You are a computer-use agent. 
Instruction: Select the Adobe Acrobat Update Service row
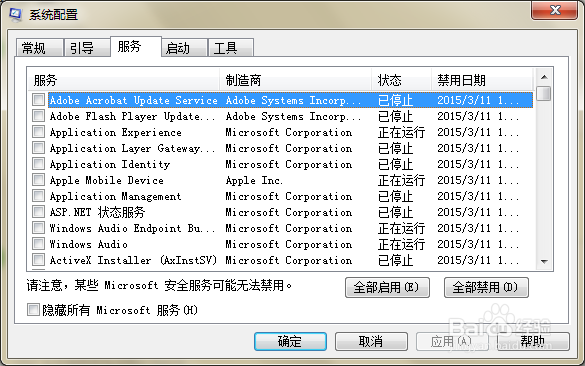[x=290, y=100]
